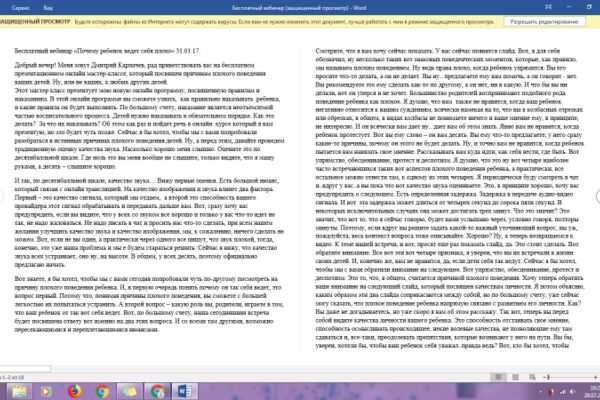Toggle auto-hide reading toolbar icon

tap(548, 7)
